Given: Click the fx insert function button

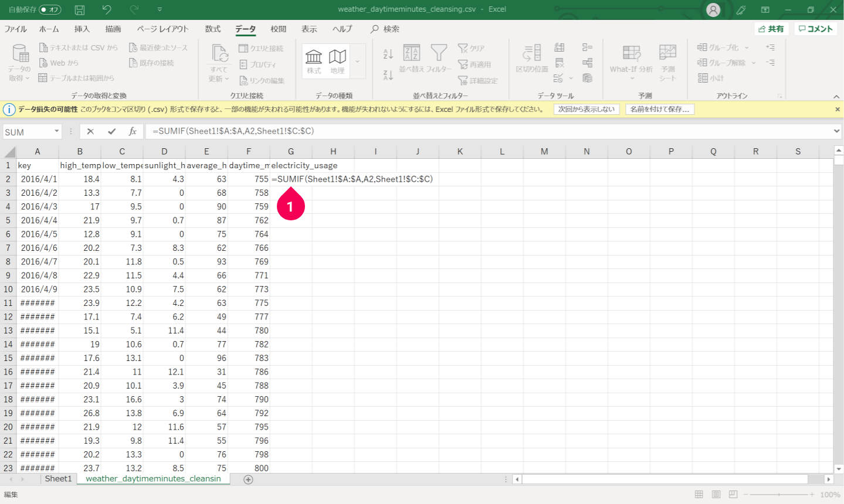Looking at the screenshot, I should point(133,131).
